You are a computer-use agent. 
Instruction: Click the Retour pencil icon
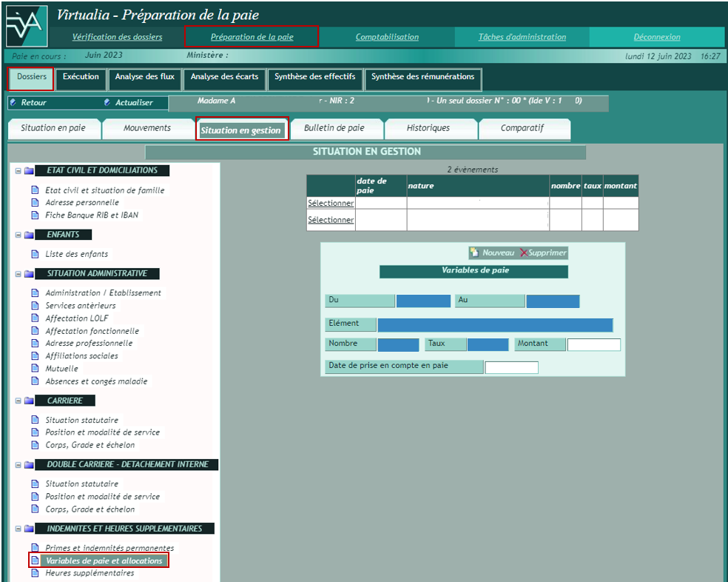[13, 103]
